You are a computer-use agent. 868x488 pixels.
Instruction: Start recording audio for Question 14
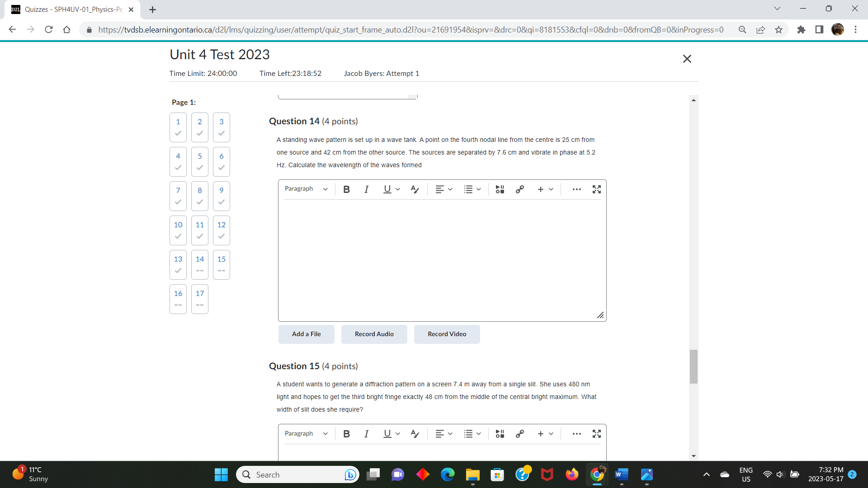(374, 334)
